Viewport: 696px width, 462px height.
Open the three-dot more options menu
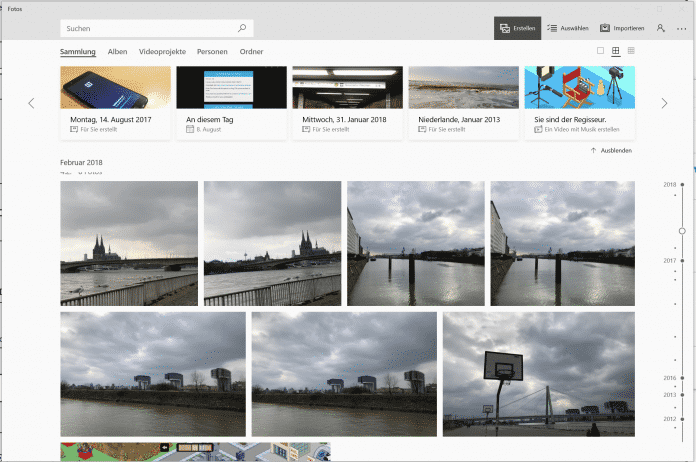tap(682, 28)
